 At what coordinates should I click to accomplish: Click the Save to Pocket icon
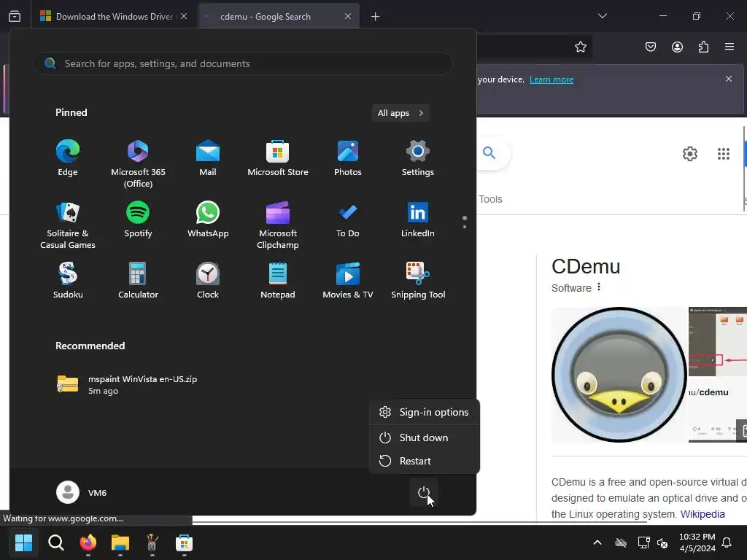[x=650, y=47]
